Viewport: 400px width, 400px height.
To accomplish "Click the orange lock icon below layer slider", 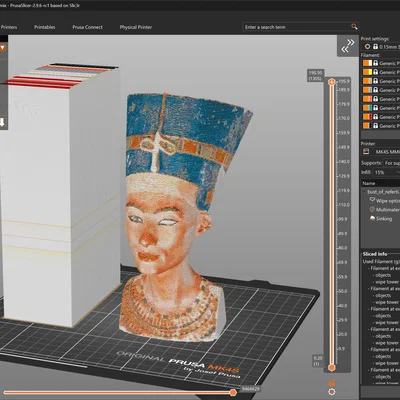I will (x=331, y=382).
